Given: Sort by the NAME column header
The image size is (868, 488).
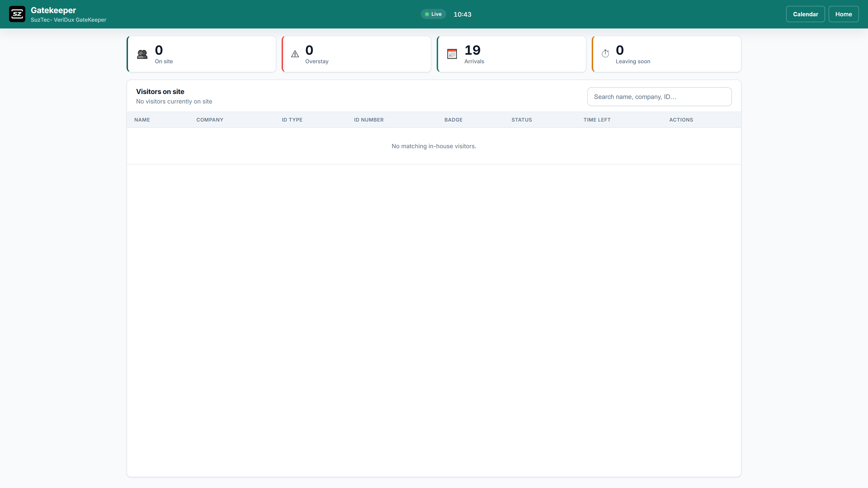Looking at the screenshot, I should pos(142,120).
